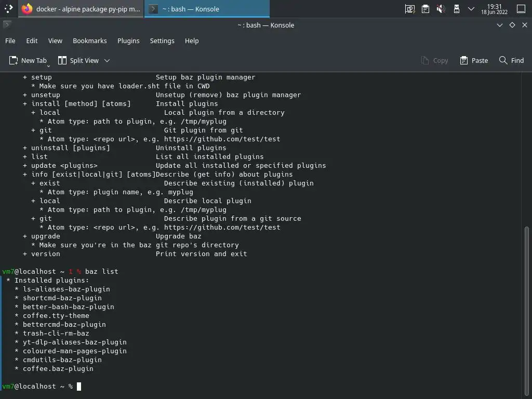This screenshot has width=532, height=399.
Task: Click the 'coffee.baz-plugin' line
Action: pyautogui.click(x=58, y=368)
